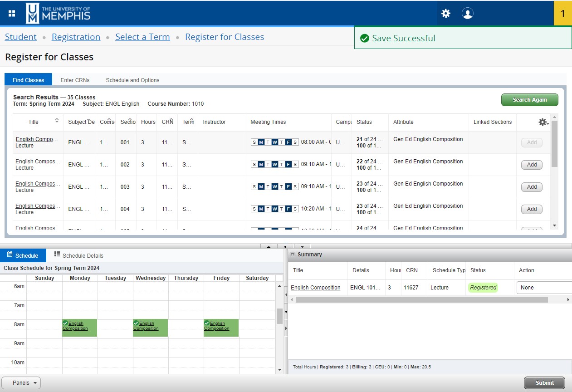Image resolution: width=572 pixels, height=392 pixels.
Task: Collapse panel with the up arrow divider button
Action: (269, 246)
